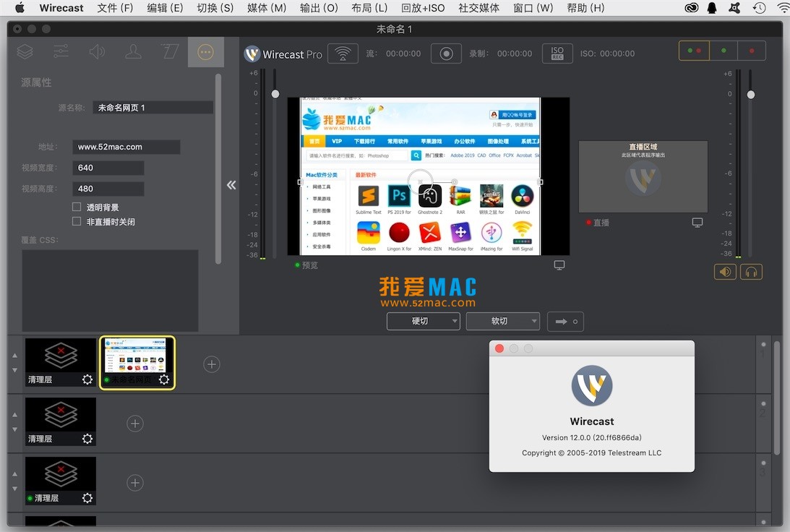Collapse the source properties panel with the chevron
Screen dimensions: 790x532
pos(231,185)
